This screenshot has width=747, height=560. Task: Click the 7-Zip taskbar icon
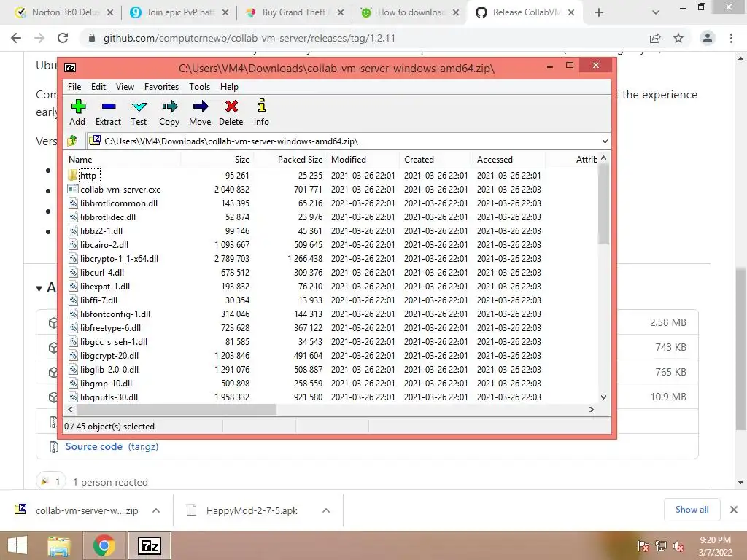149,545
